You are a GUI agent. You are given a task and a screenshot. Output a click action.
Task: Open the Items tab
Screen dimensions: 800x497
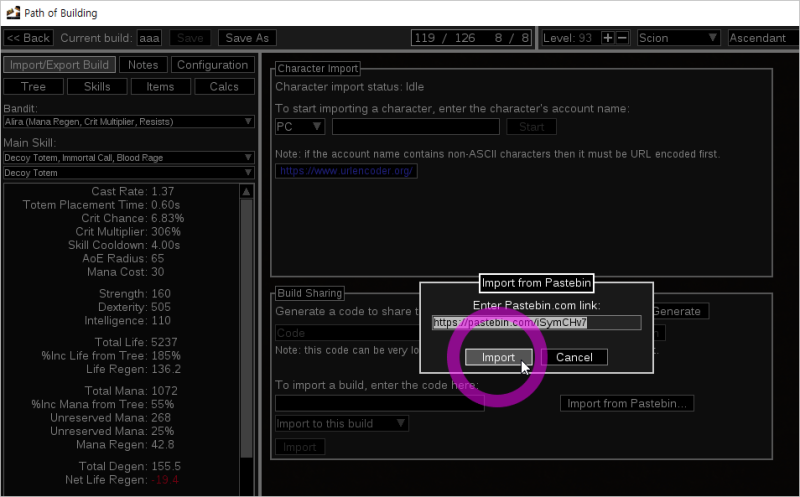160,86
